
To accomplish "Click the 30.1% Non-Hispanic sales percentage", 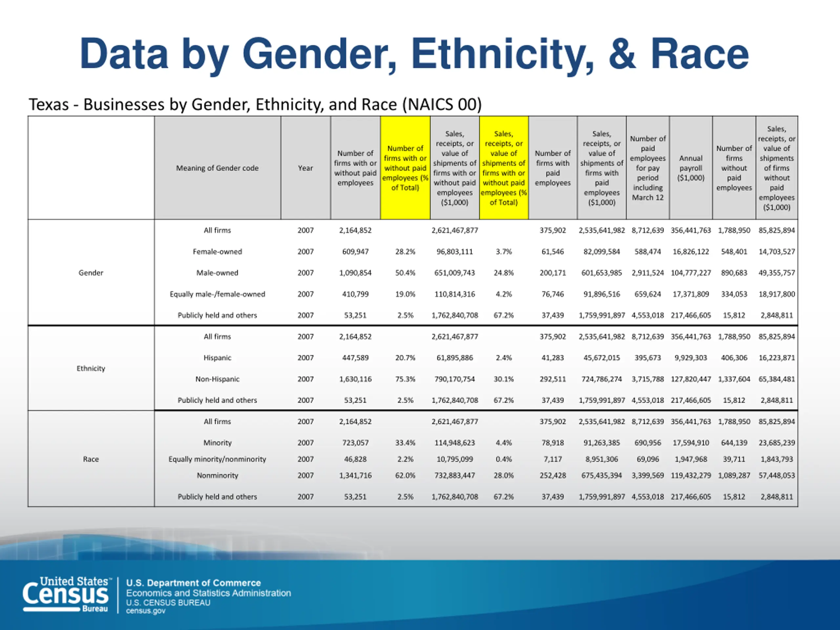I will [504, 379].
